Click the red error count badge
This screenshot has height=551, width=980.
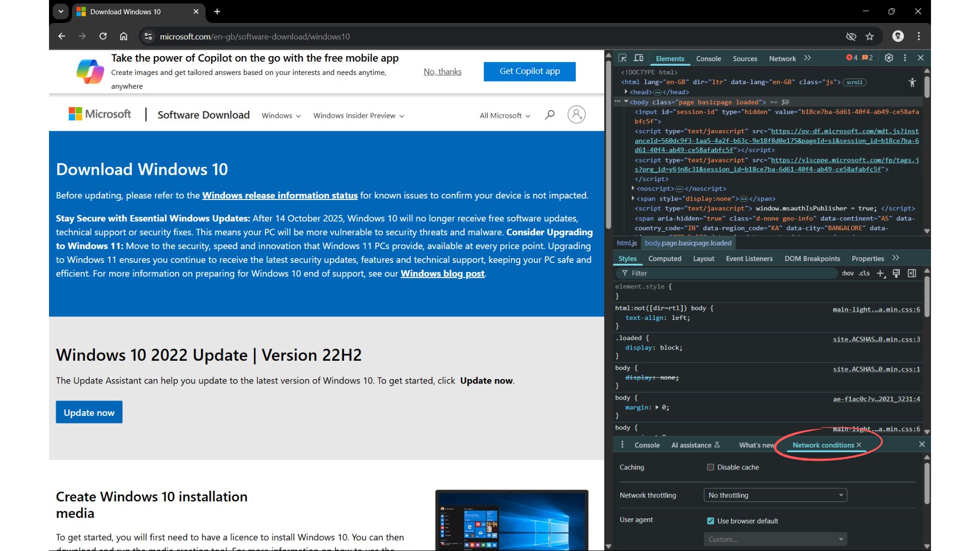[x=852, y=58]
